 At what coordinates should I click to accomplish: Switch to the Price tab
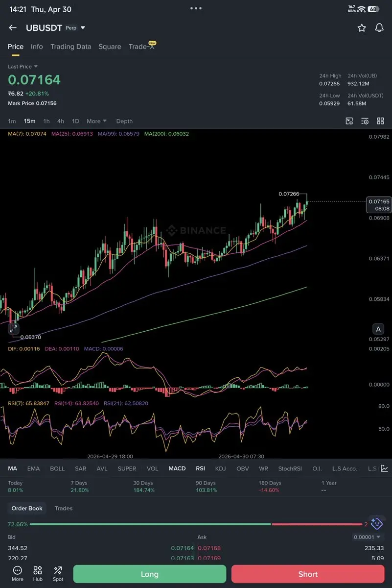coord(16,47)
